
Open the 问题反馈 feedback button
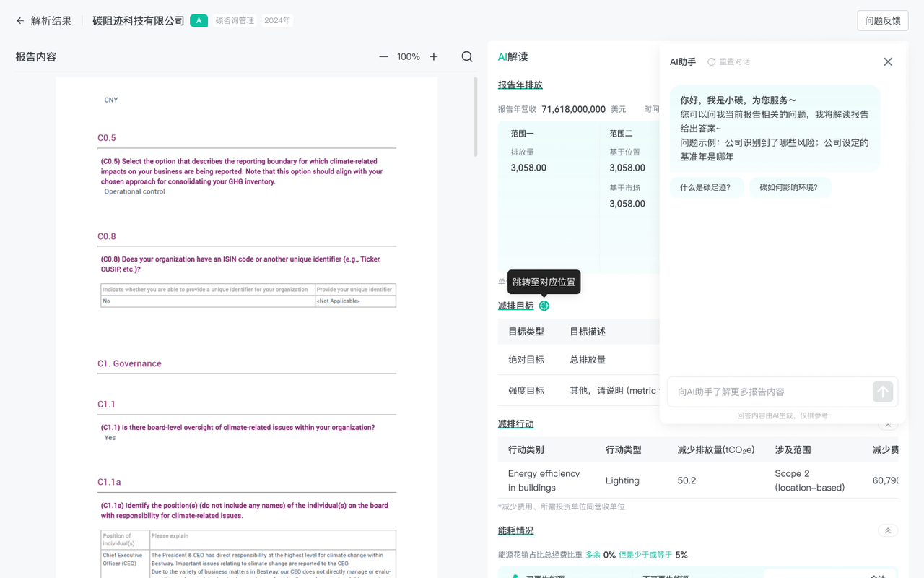[x=882, y=21]
